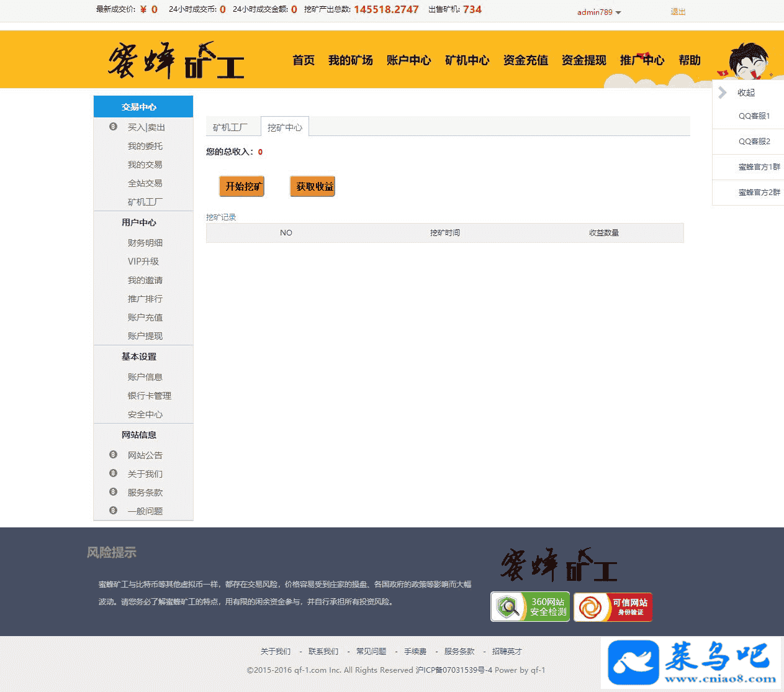This screenshot has width=784, height=692.
Task: Select the 挖矿中心 tab
Action: [x=285, y=127]
